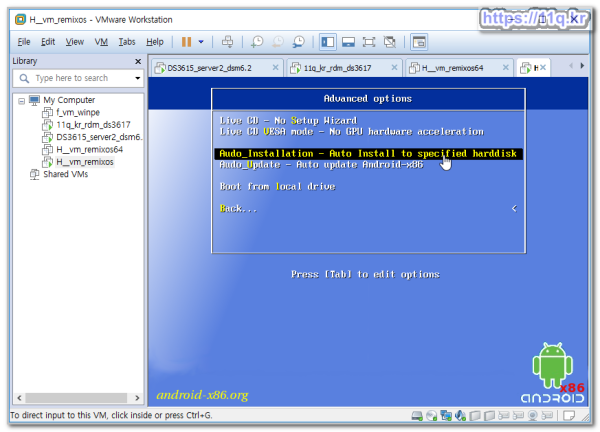Click library scrollbar left arrow
This screenshot has width=600, height=432.
pyautogui.click(x=19, y=398)
